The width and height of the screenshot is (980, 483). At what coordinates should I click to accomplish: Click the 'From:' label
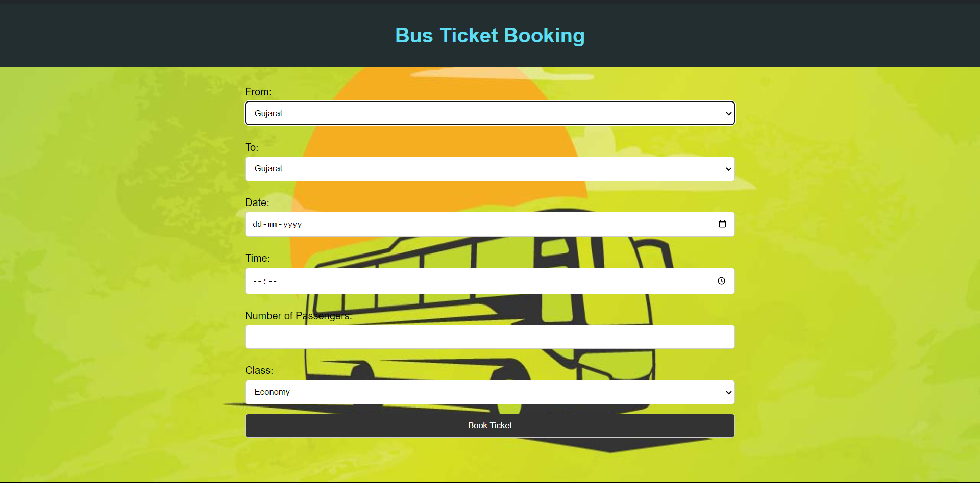(x=258, y=92)
